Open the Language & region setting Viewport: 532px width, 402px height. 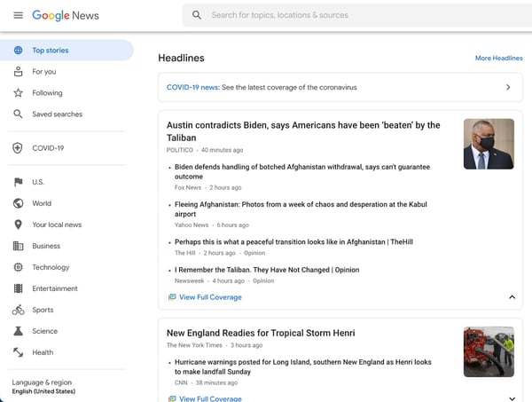click(x=42, y=387)
